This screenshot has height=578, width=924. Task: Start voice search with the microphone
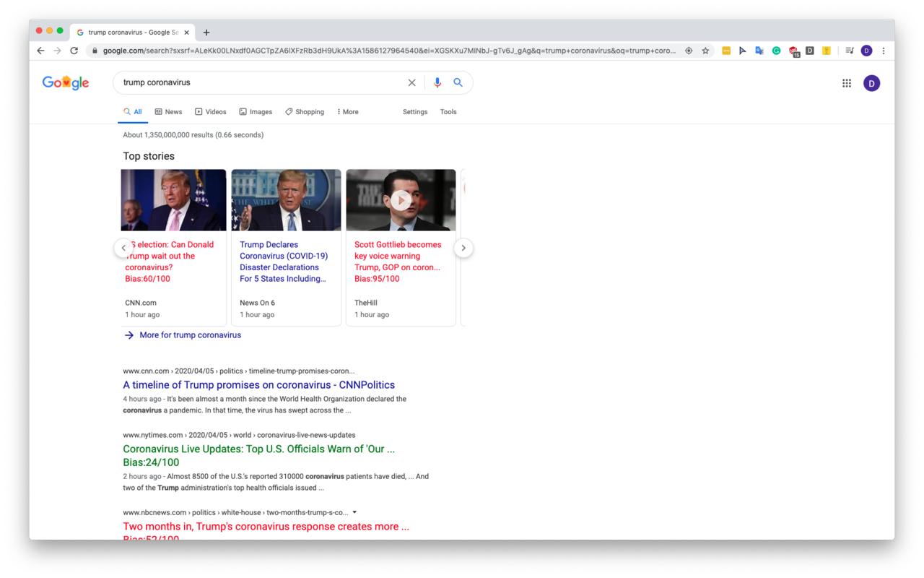pyautogui.click(x=437, y=82)
